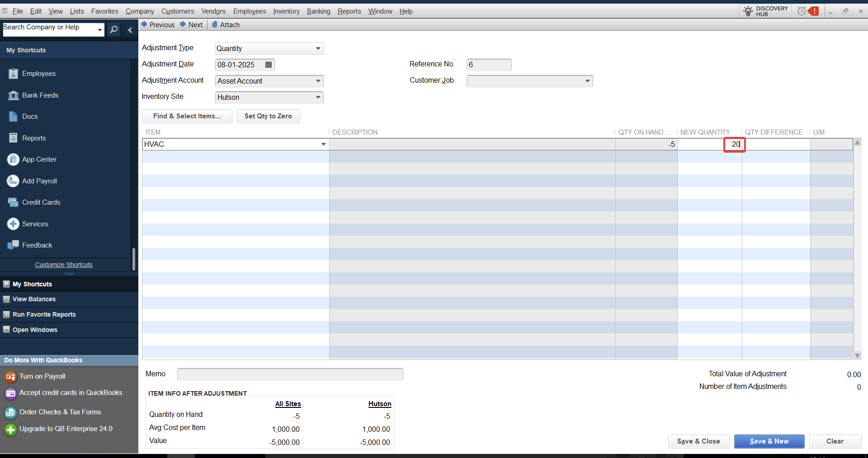Click the Memo input field
Viewport: 868px width, 458px height.
tap(290, 374)
